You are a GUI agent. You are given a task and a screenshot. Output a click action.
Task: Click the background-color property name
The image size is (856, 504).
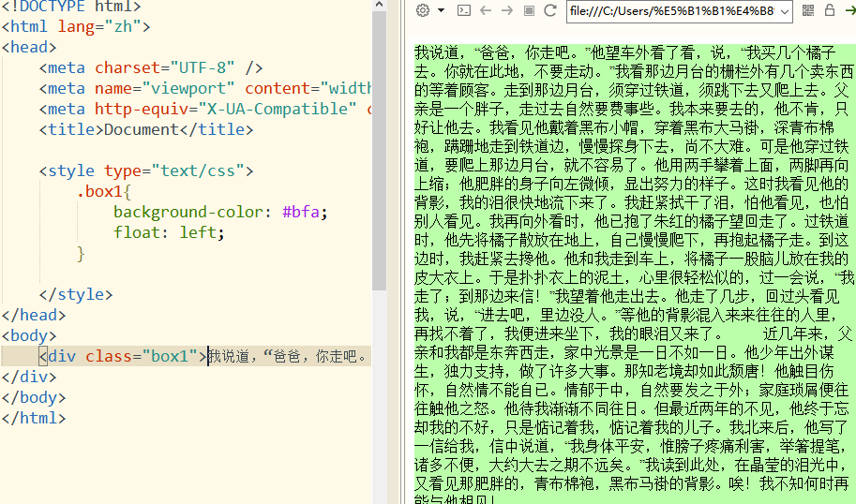pos(188,212)
